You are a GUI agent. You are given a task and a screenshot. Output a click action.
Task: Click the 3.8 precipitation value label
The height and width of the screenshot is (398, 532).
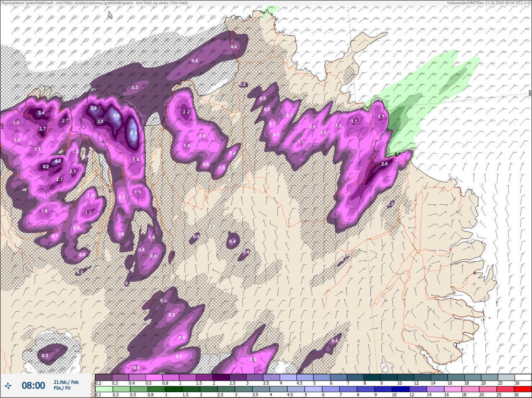click(94, 108)
